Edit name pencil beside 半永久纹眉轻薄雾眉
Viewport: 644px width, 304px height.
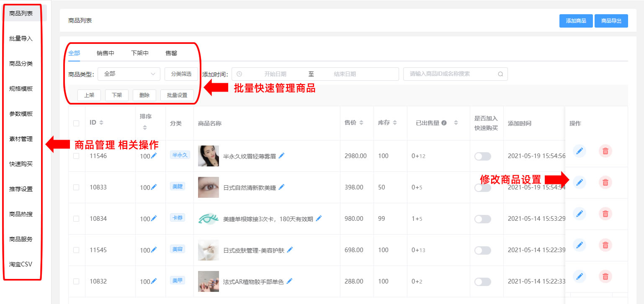[x=281, y=156]
